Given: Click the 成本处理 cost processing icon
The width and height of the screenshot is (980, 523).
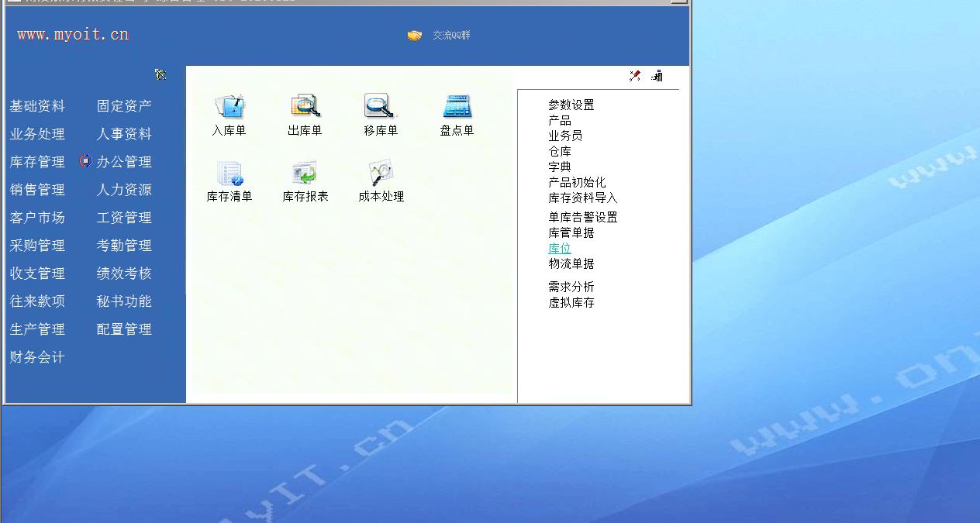Looking at the screenshot, I should 381,174.
